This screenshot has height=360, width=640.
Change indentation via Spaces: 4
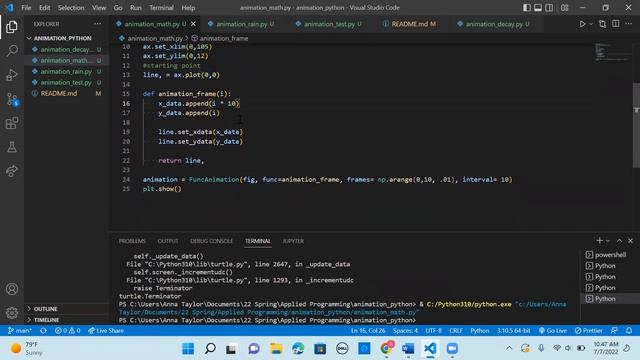click(x=405, y=331)
